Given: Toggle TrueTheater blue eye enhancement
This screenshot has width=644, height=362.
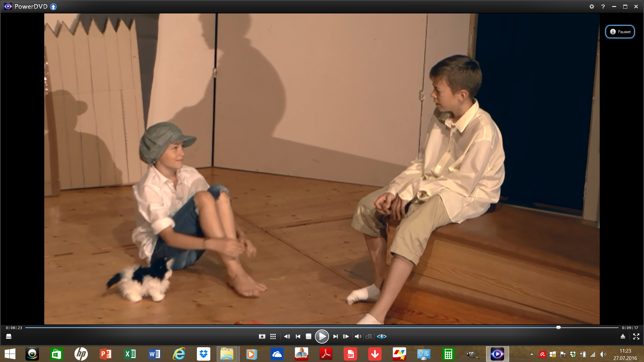Looking at the screenshot, I should point(382,337).
